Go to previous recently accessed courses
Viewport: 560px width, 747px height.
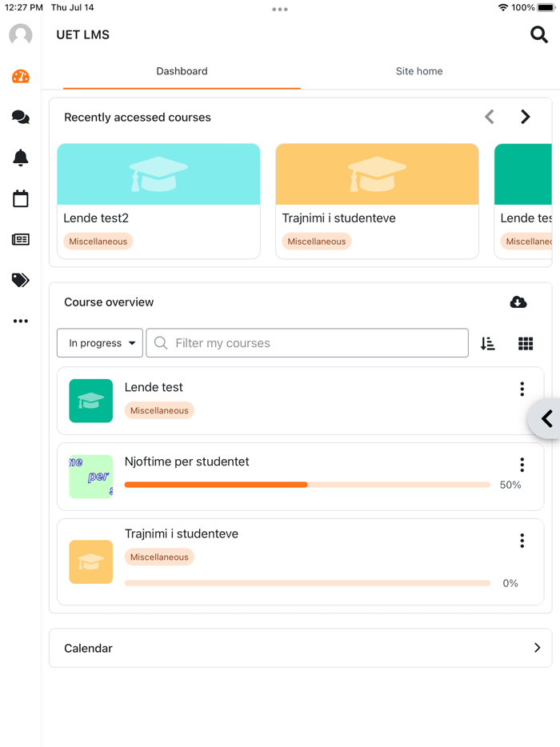tap(490, 117)
